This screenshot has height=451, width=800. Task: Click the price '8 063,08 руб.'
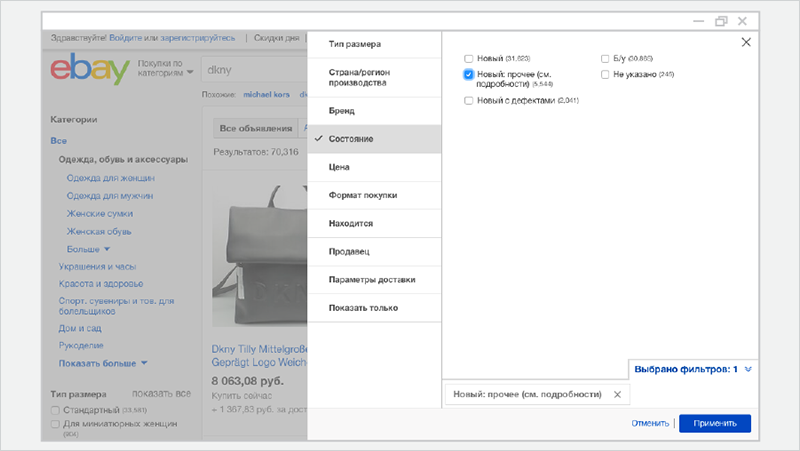247,381
